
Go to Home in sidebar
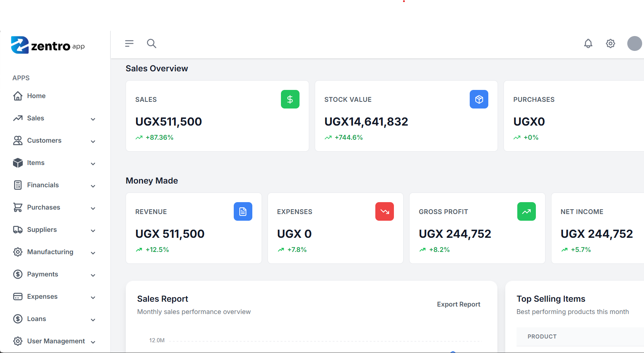[36, 96]
